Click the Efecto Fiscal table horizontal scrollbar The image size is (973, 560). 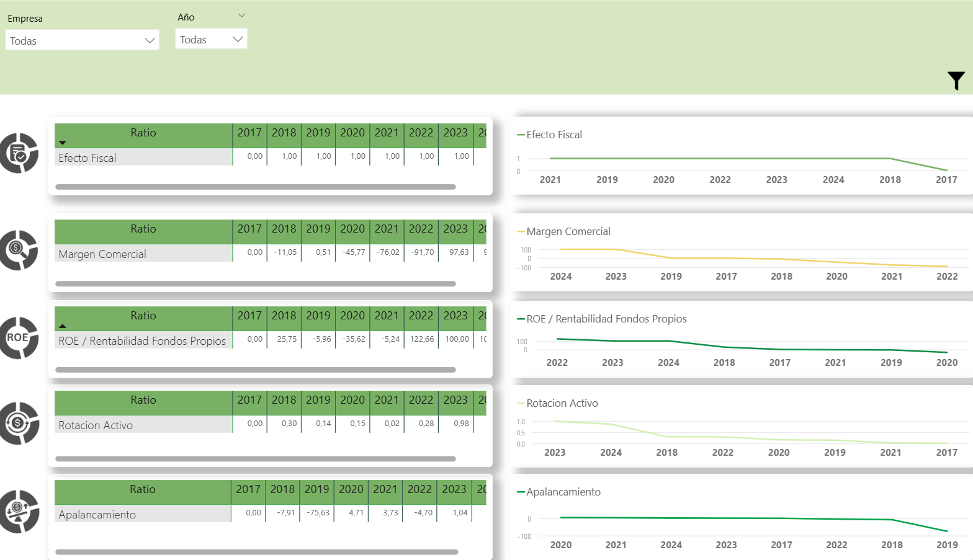click(x=255, y=187)
